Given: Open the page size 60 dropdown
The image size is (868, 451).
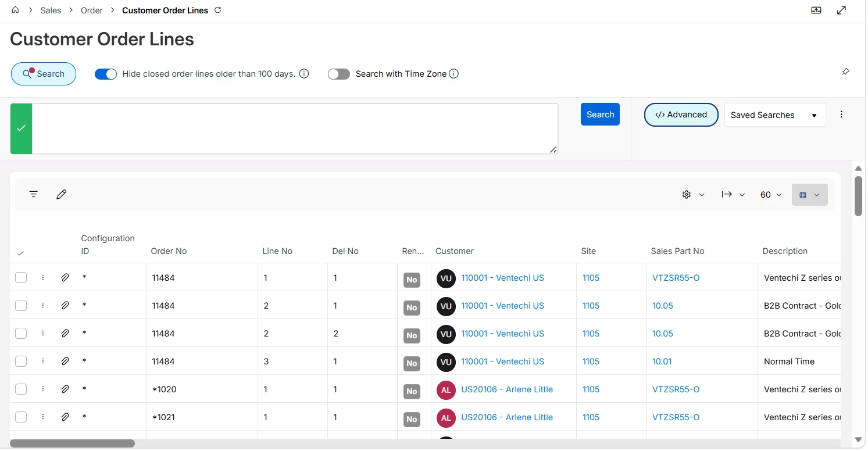Looking at the screenshot, I should 771,195.
